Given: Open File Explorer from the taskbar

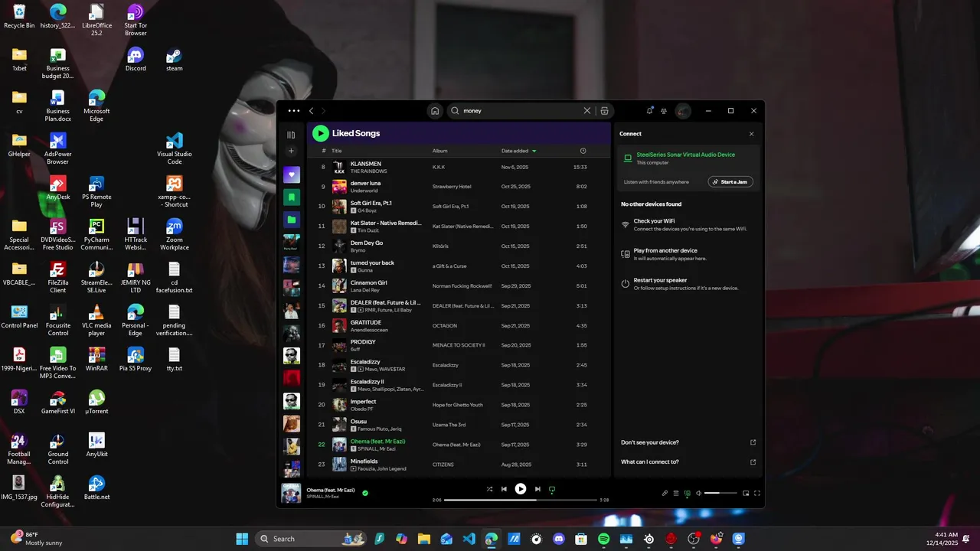Looking at the screenshot, I should [424, 539].
